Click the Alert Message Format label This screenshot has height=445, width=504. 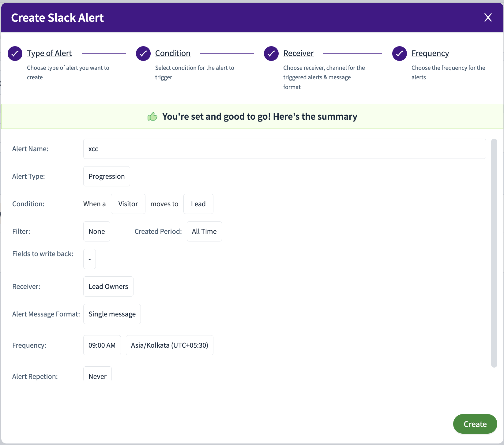click(46, 314)
